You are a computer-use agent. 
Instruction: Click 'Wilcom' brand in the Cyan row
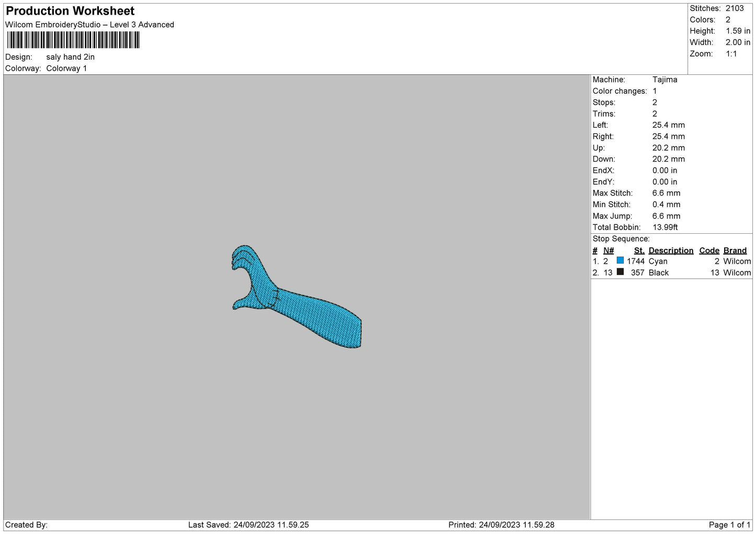pyautogui.click(x=737, y=262)
